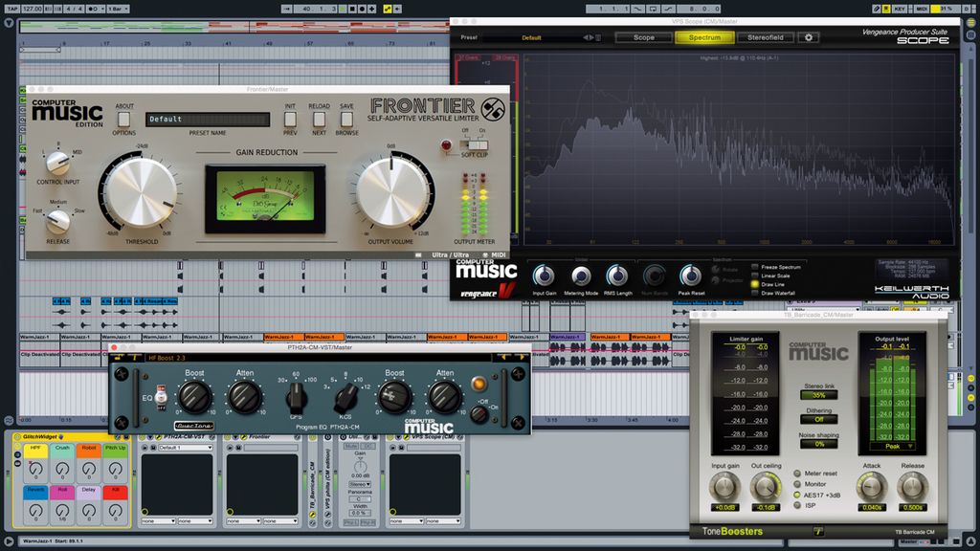
Task: Switch to the Scope tab in VPS Scope
Action: (x=644, y=36)
